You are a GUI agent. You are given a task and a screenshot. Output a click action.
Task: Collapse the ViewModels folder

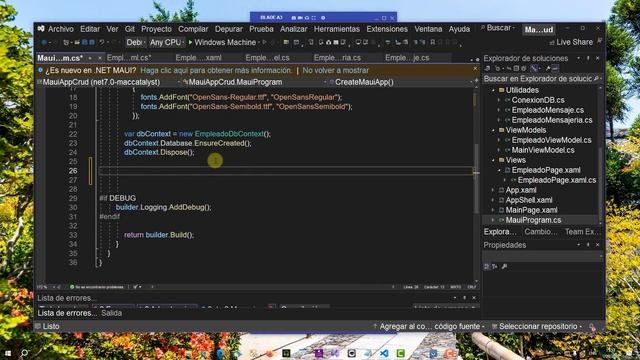493,130
